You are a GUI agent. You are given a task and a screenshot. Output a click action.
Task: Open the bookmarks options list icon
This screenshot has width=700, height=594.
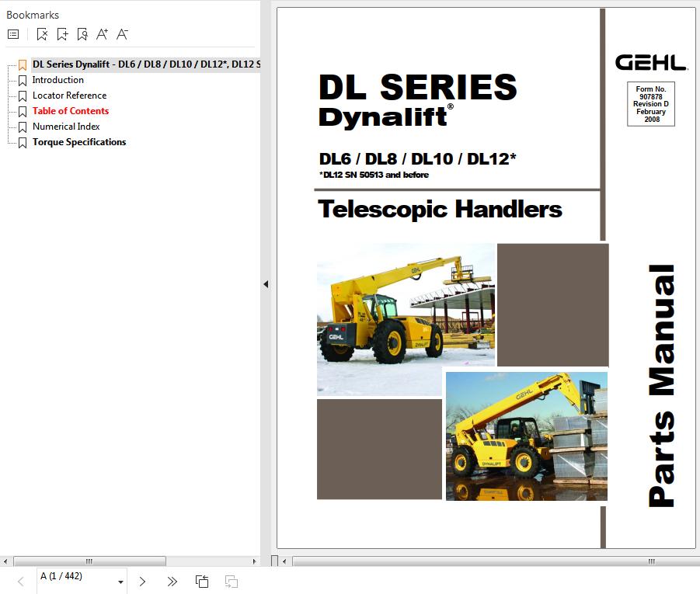click(13, 34)
